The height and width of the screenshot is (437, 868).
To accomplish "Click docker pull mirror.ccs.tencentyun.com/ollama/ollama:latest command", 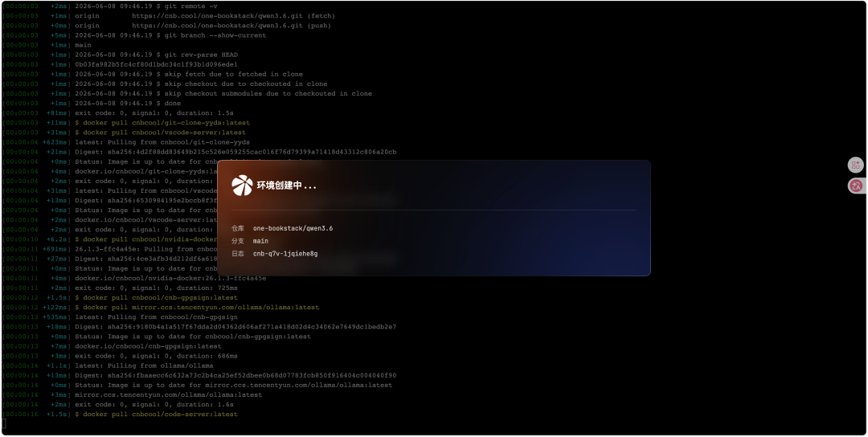I will (197, 307).
